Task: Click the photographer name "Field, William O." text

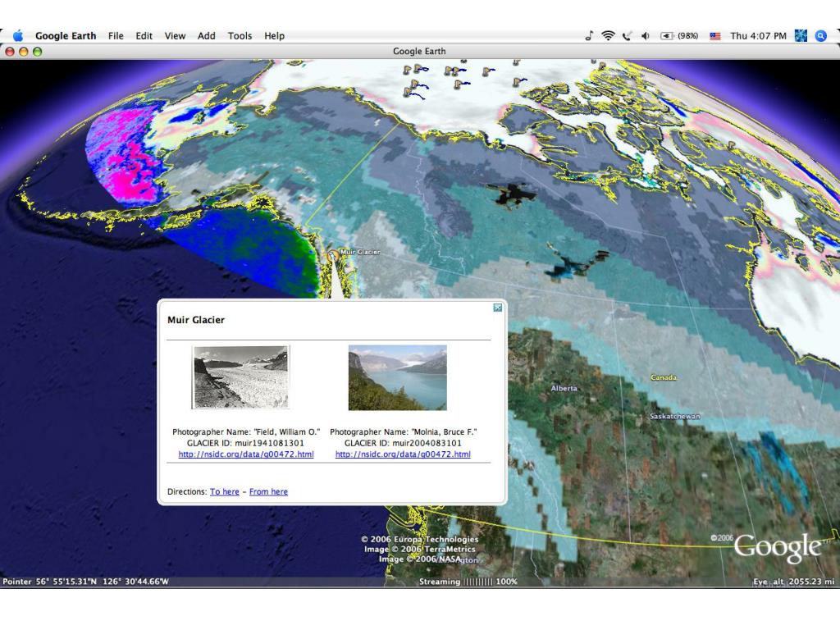Action: (x=286, y=431)
